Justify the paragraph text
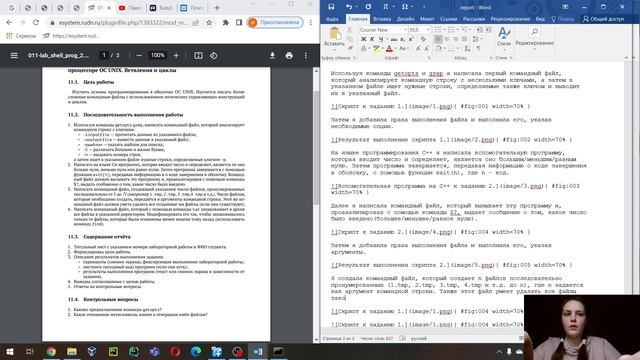Viewport: 640px width, 360px height. (x=464, y=39)
